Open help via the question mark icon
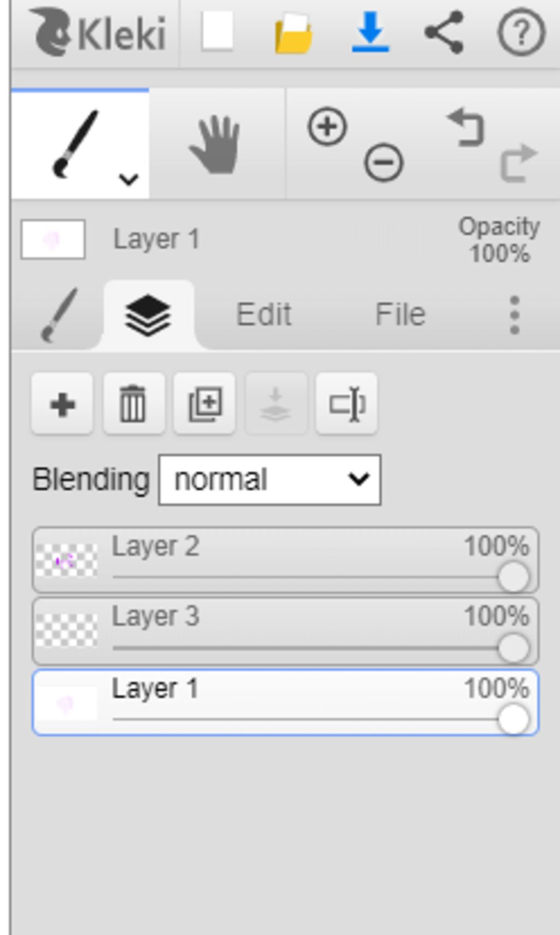The width and height of the screenshot is (560, 935). [x=521, y=32]
